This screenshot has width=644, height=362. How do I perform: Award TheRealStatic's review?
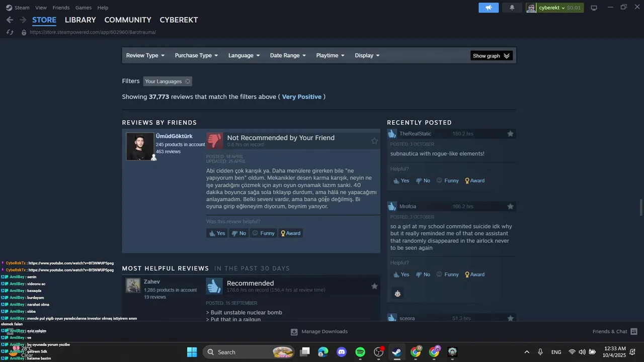475,180
